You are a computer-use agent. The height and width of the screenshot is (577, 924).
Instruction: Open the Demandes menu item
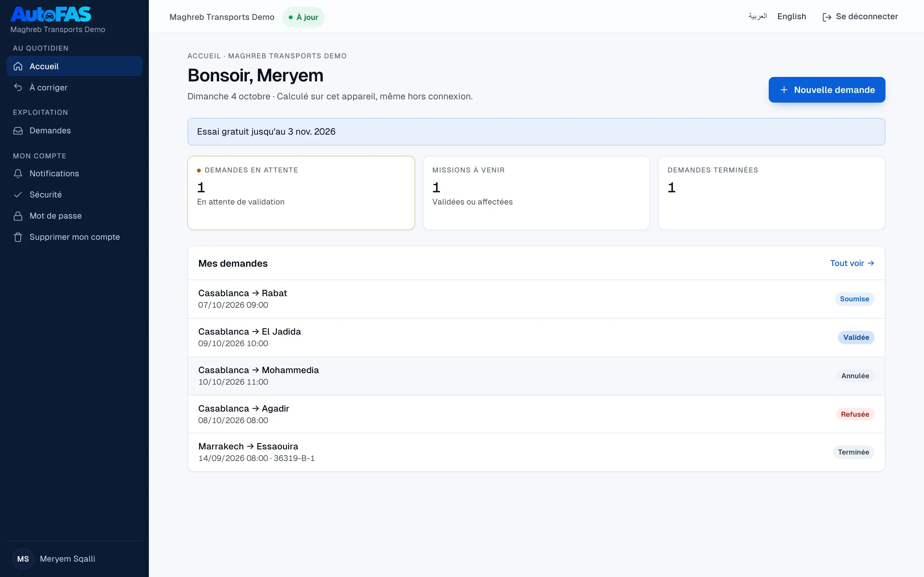pos(74,130)
